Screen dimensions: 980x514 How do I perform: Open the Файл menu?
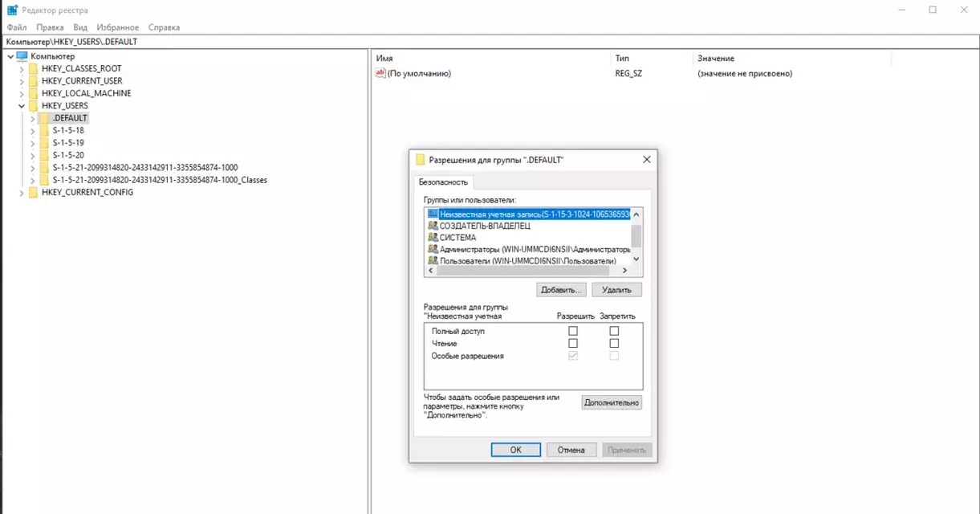pyautogui.click(x=17, y=27)
